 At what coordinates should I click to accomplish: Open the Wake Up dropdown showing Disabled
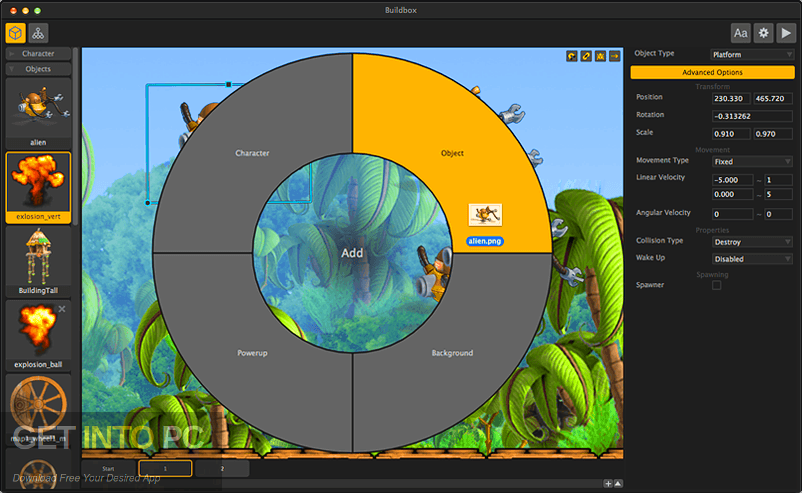pyautogui.click(x=752, y=259)
